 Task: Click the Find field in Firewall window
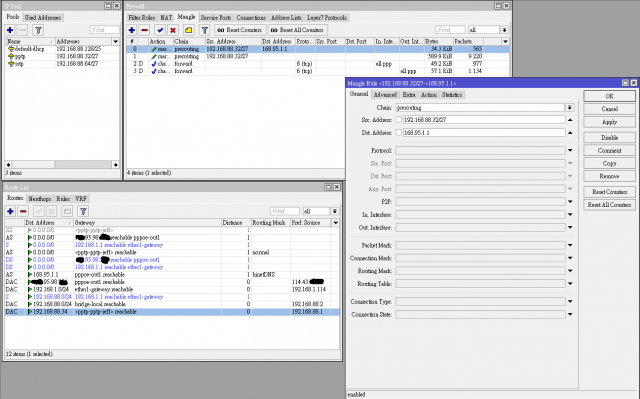[450, 30]
